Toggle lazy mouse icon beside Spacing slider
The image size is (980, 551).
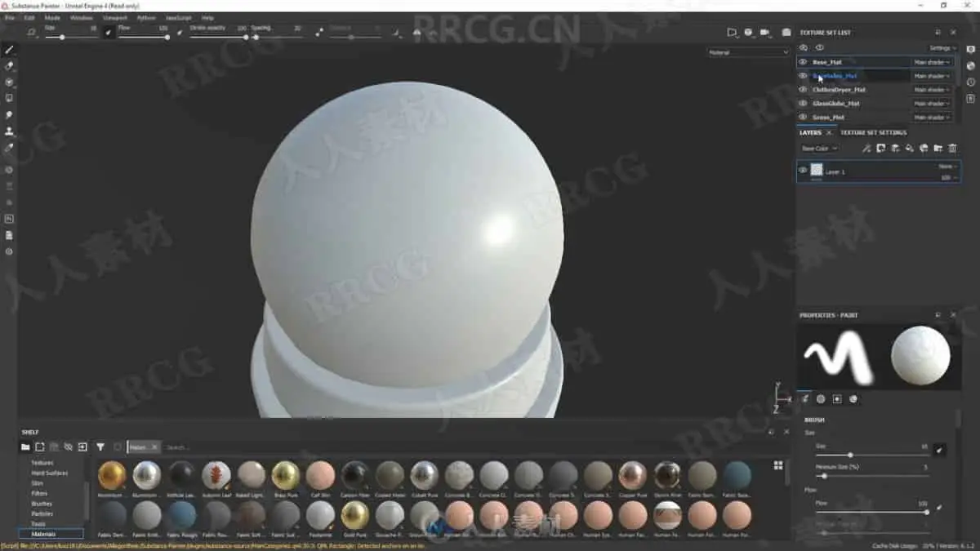point(319,33)
